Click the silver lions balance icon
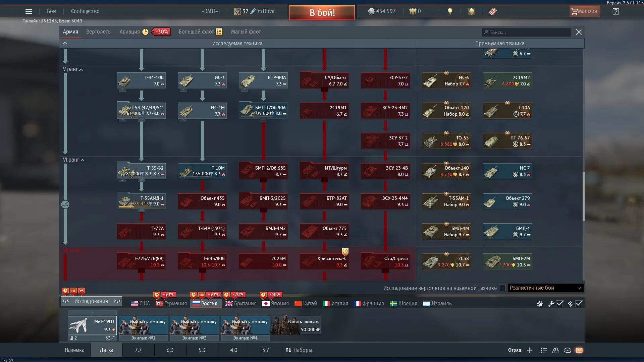This screenshot has height=362, width=644. click(x=371, y=11)
